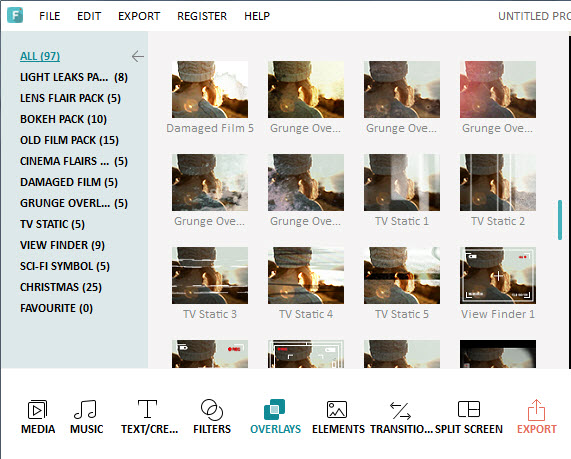This screenshot has height=459, width=571.
Task: Open the File menu
Action: [50, 16]
